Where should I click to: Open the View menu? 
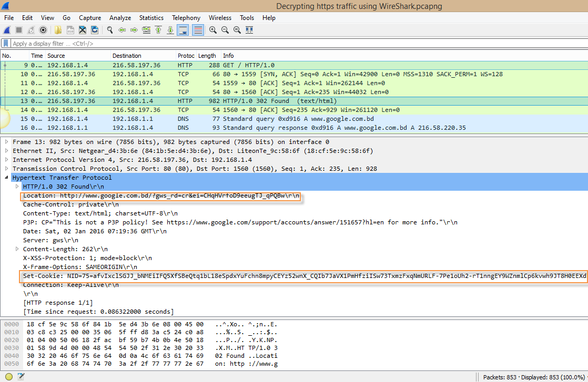(x=47, y=17)
